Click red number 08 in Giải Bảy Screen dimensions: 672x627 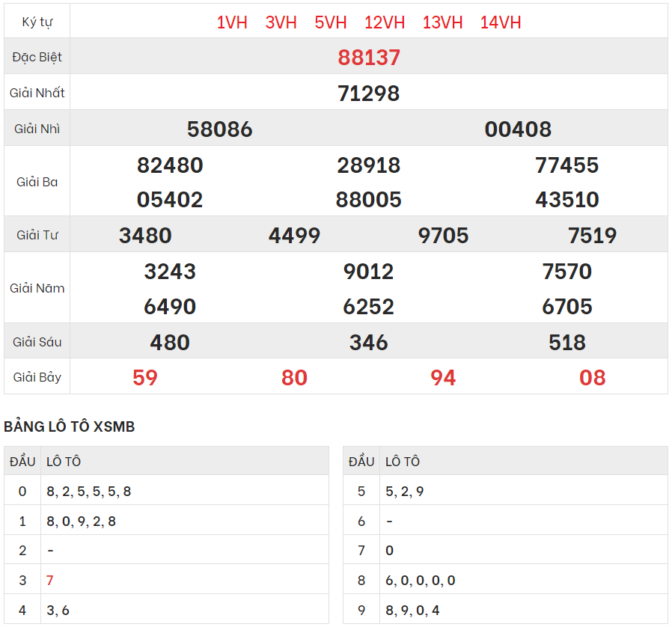(592, 378)
